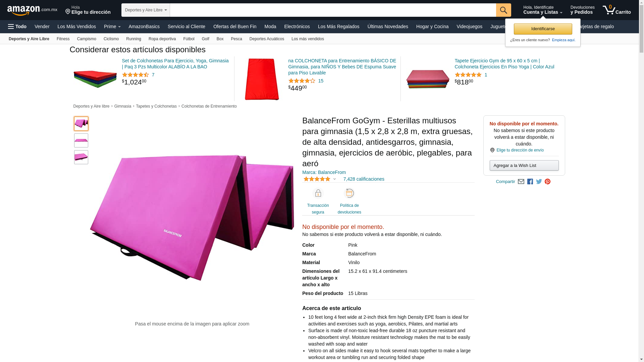
Task: Click the location pin delivery address
Action: (x=88, y=10)
